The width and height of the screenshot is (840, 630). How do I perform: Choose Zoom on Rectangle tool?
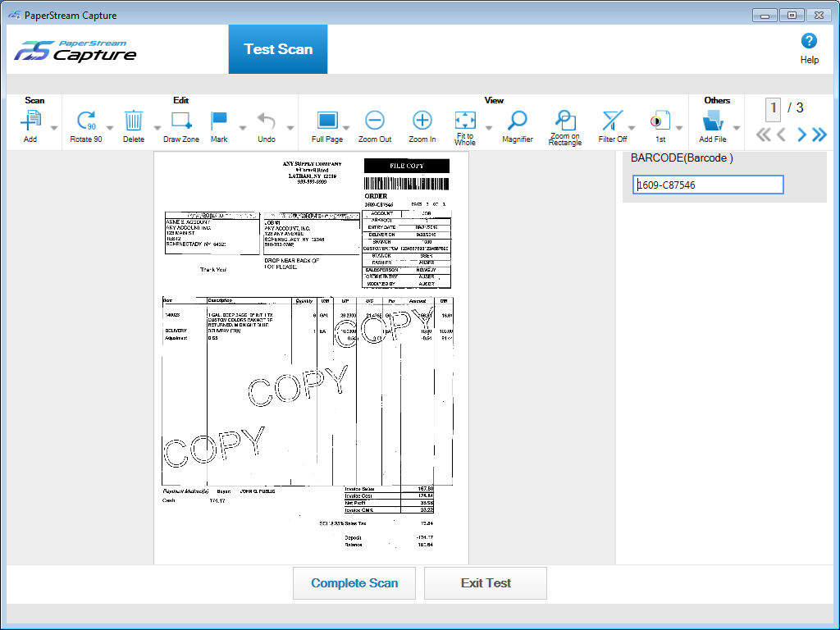pos(564,121)
